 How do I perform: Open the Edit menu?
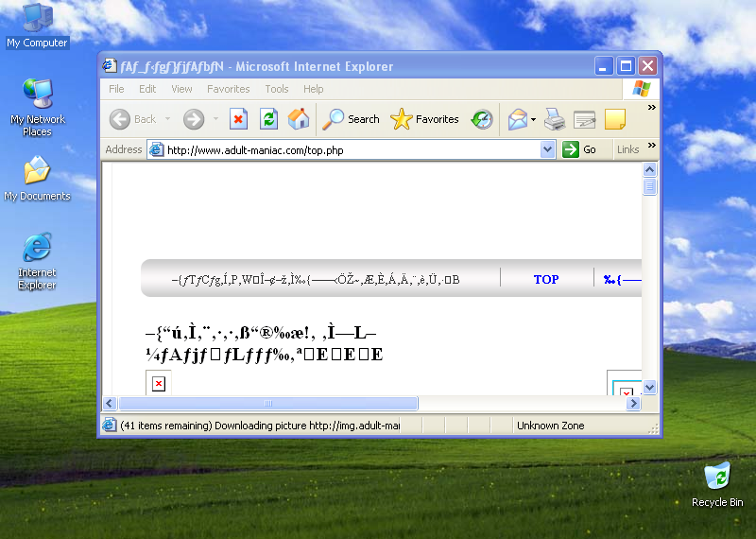pos(147,89)
